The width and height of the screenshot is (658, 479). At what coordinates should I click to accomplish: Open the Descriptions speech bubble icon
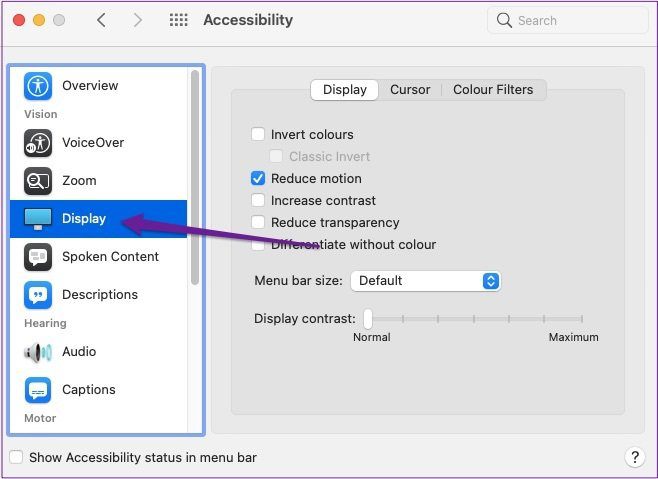(x=38, y=295)
